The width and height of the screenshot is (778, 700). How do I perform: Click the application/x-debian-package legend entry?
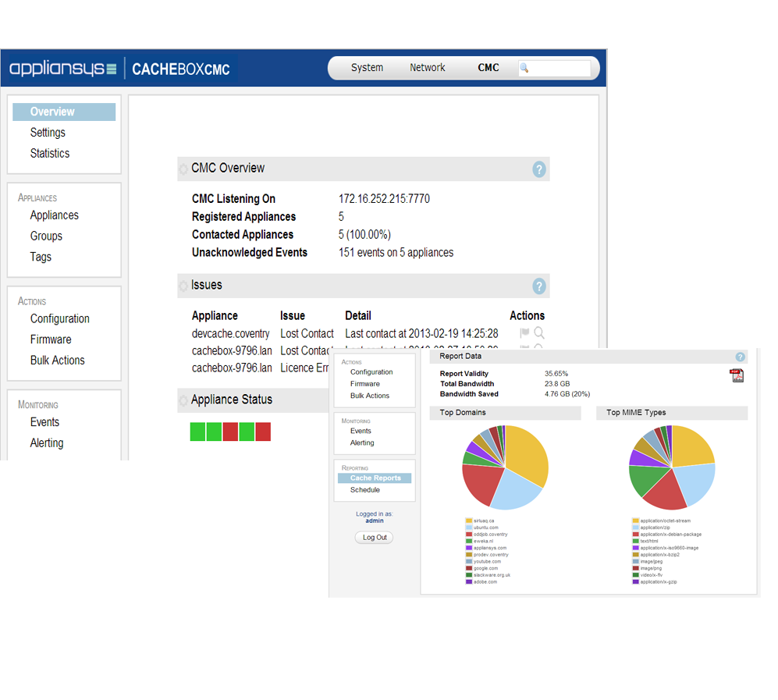click(667, 535)
